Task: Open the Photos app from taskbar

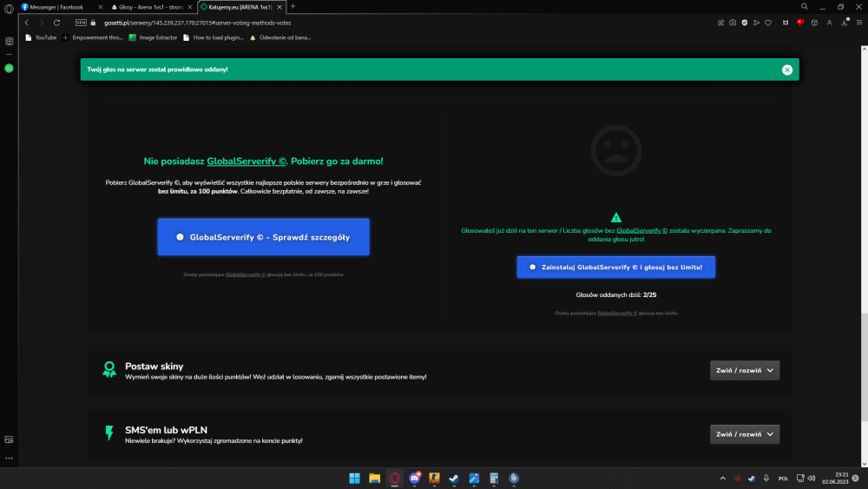Action: click(474, 478)
